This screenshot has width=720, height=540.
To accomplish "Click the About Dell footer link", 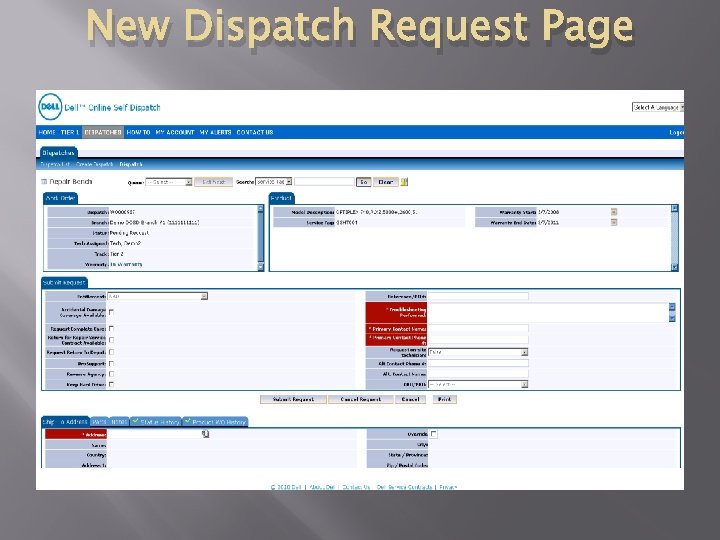I will click(322, 487).
